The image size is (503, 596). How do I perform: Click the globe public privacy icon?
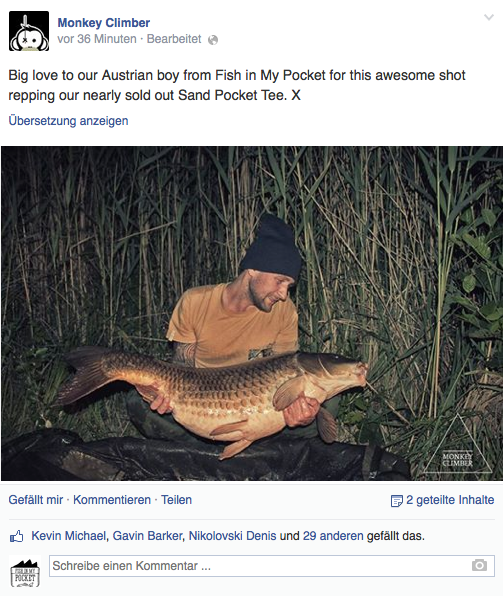(213, 40)
